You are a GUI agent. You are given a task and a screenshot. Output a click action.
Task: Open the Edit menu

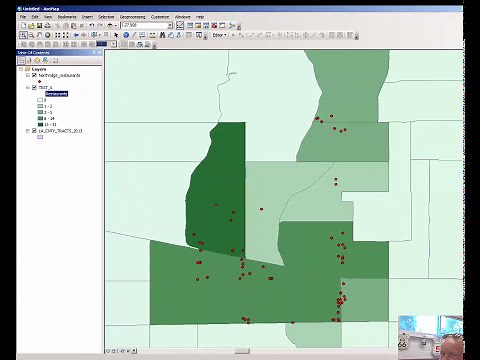tap(35, 17)
